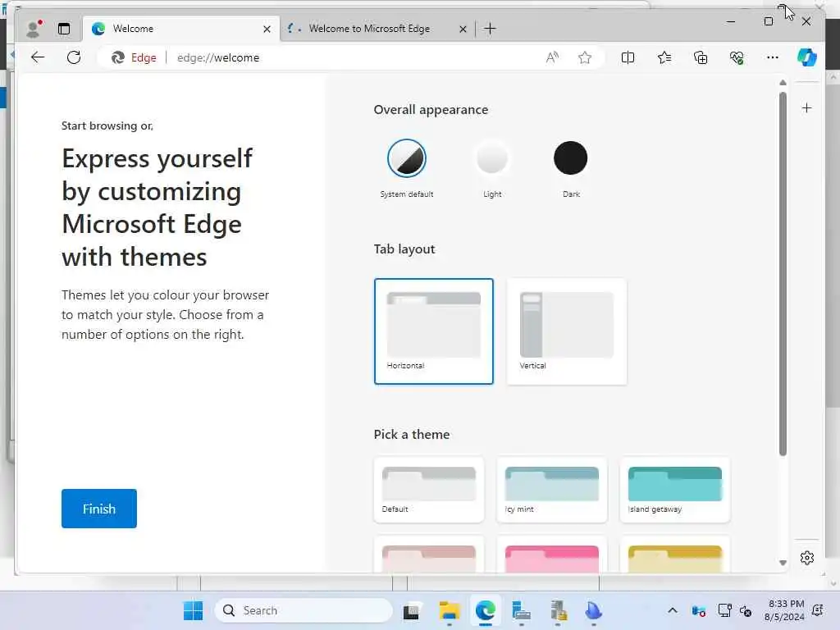Add this page to favorites star
The image size is (840, 630).
click(x=585, y=57)
